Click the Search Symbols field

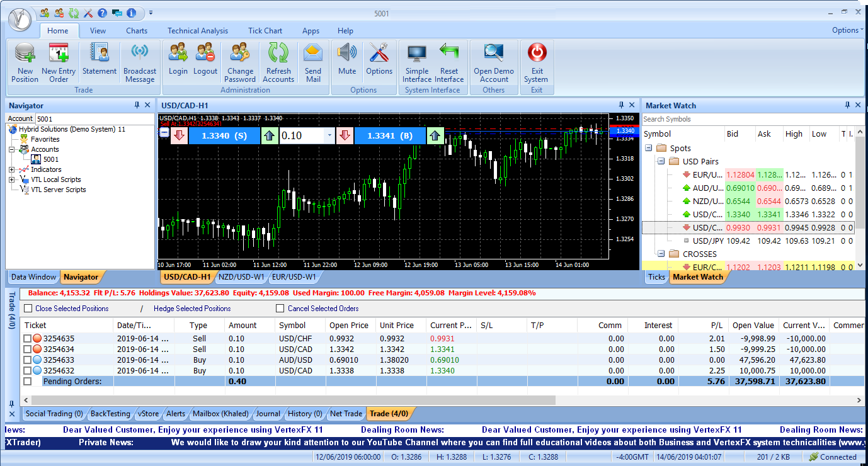click(x=753, y=119)
